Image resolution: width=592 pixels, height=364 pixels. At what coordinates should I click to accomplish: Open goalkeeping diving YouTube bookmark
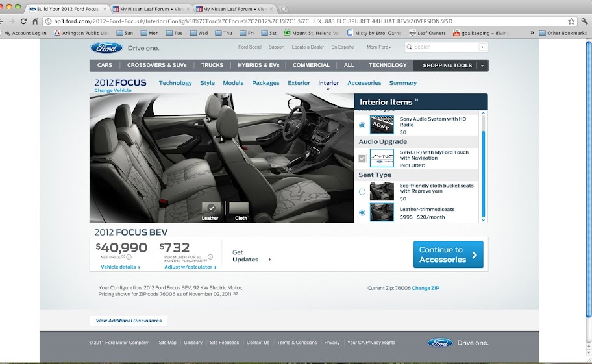pos(480,33)
